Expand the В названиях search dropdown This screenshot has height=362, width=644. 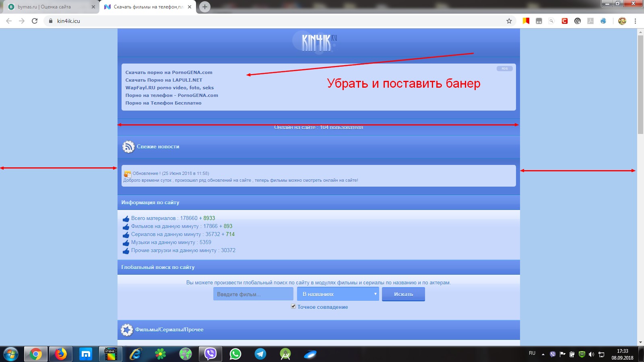click(x=338, y=294)
